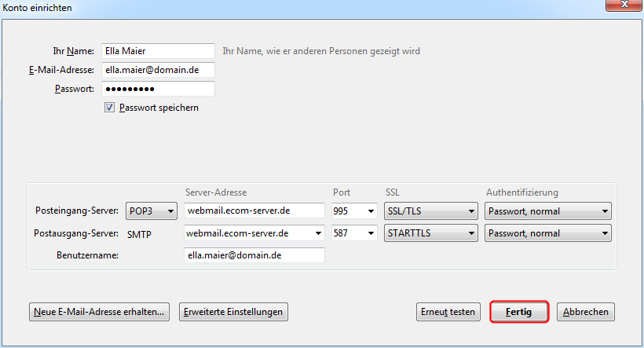The width and height of the screenshot is (644, 348).
Task: Open the outgoing port 587 dropdown
Action: (354, 233)
